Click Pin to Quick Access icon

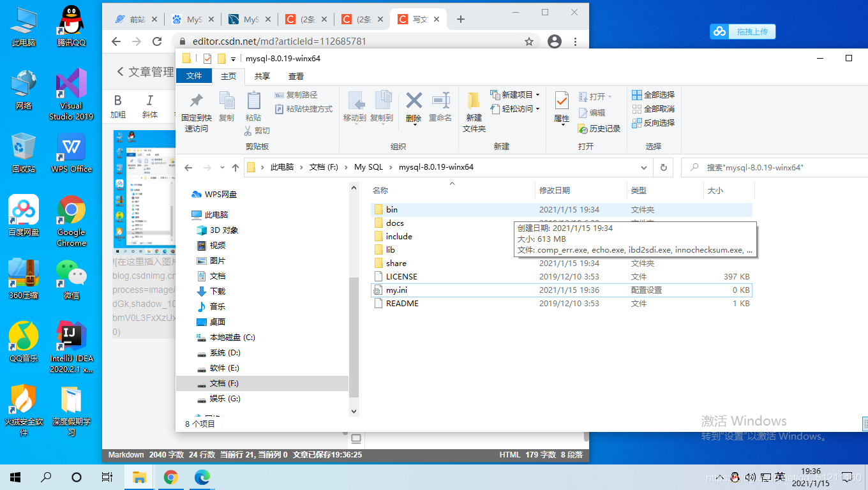point(197,100)
